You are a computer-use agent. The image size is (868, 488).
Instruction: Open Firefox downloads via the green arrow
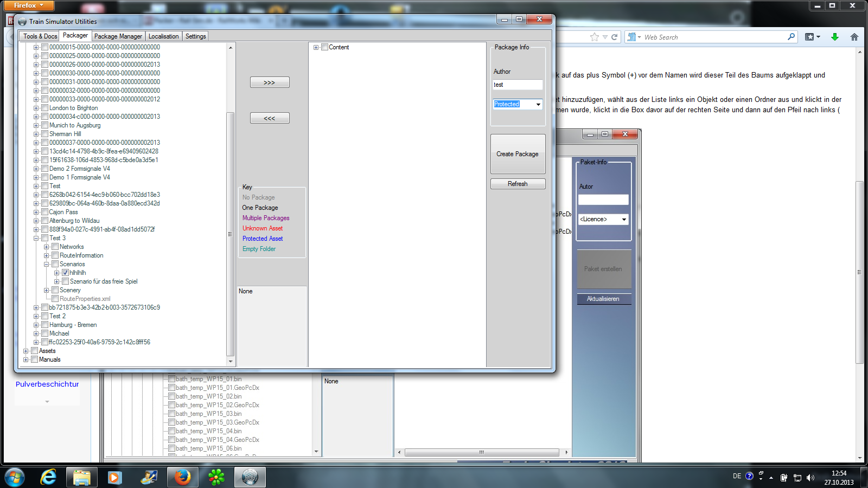tap(835, 37)
